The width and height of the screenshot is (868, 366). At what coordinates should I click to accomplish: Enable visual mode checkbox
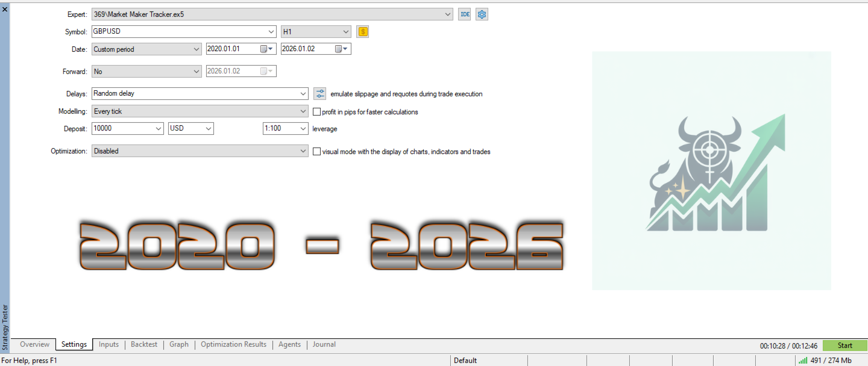coord(317,152)
